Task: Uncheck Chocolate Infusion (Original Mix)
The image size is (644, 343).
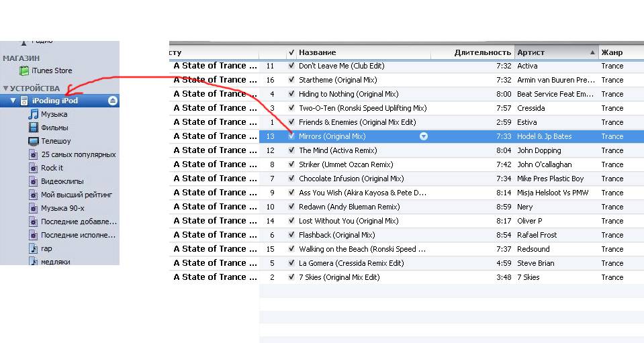Action: 291,179
